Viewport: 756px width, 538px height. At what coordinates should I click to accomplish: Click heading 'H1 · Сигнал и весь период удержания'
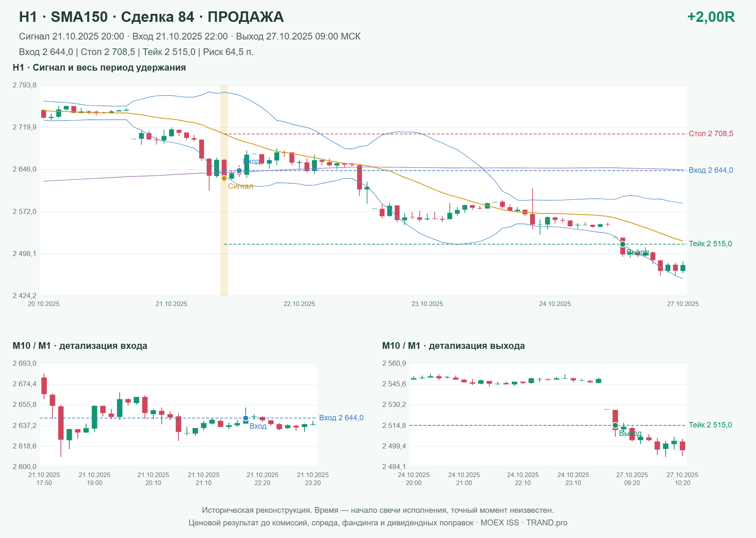(x=99, y=68)
